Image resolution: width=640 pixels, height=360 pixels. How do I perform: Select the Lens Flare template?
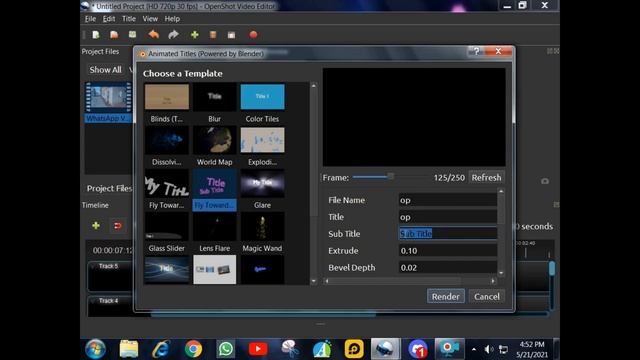[x=214, y=227]
